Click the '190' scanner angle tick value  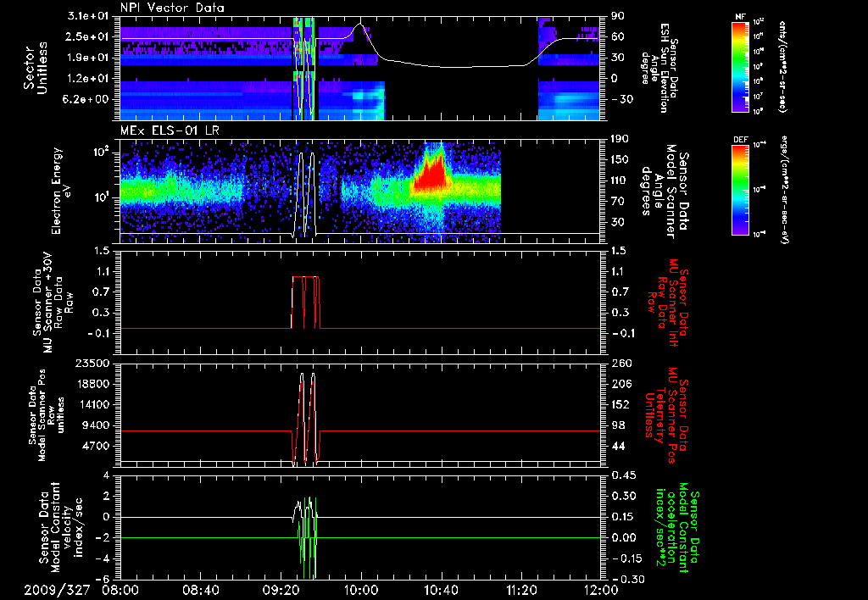coord(620,139)
